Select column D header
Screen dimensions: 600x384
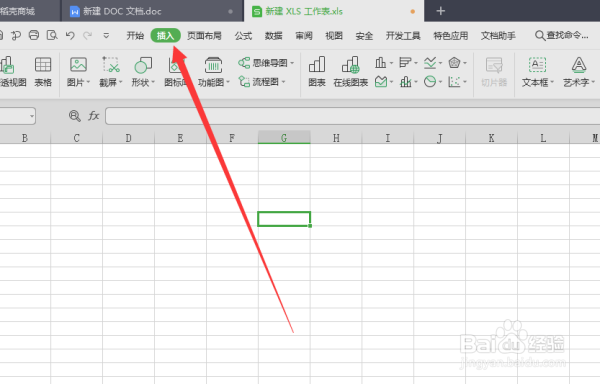[x=128, y=138]
